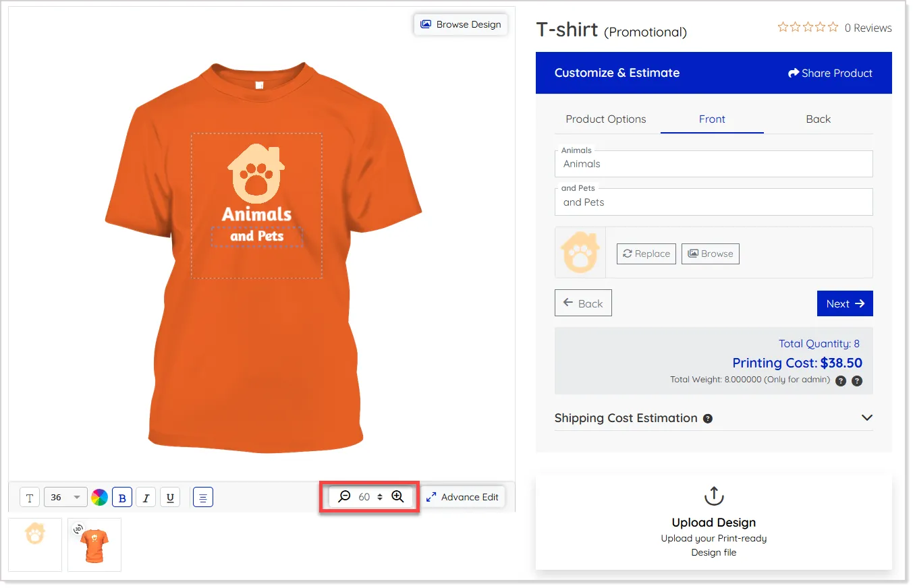The height and width of the screenshot is (588, 913).
Task: Select the add text (T) tool
Action: coord(30,498)
